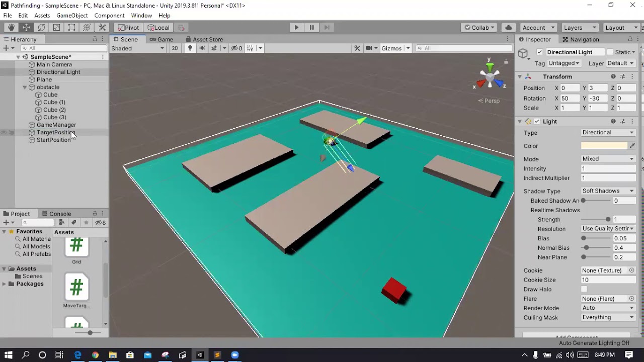
Task: Toggle scene audio speaker icon
Action: point(202,48)
